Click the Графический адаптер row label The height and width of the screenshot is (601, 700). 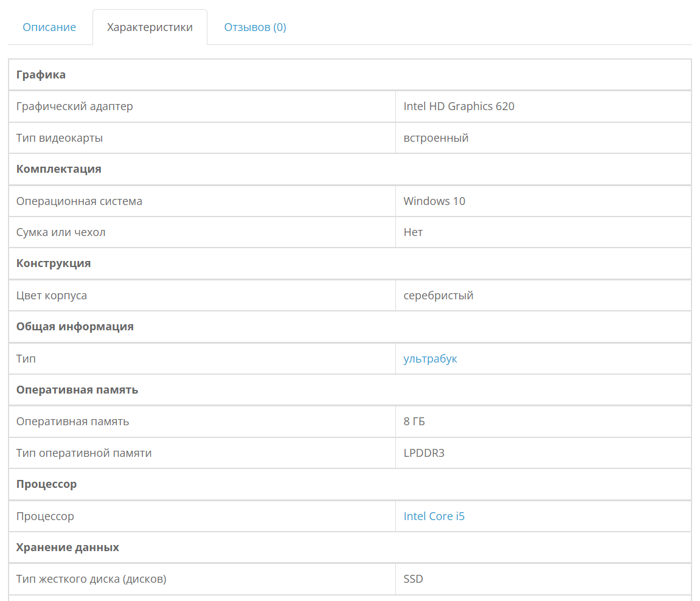[74, 106]
